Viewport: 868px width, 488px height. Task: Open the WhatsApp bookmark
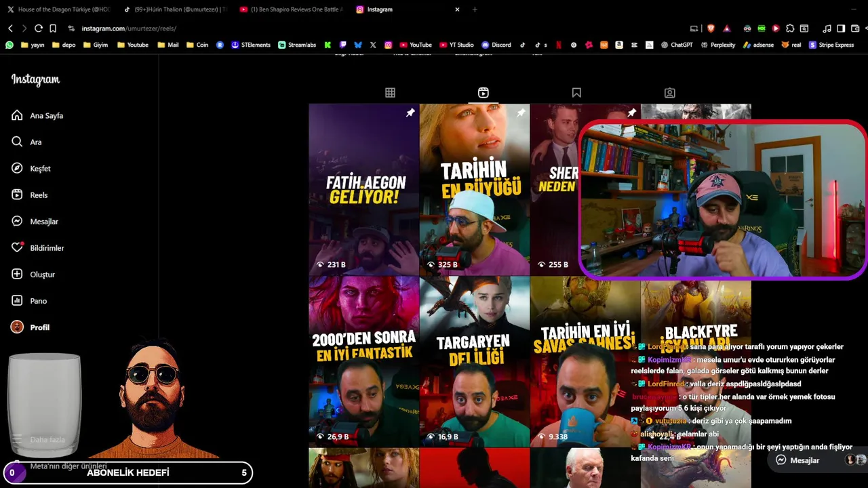click(x=9, y=45)
